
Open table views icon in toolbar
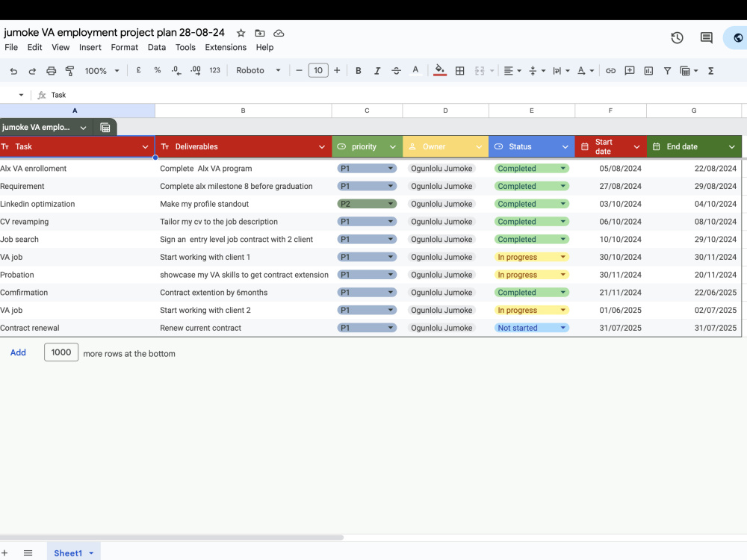(x=689, y=71)
